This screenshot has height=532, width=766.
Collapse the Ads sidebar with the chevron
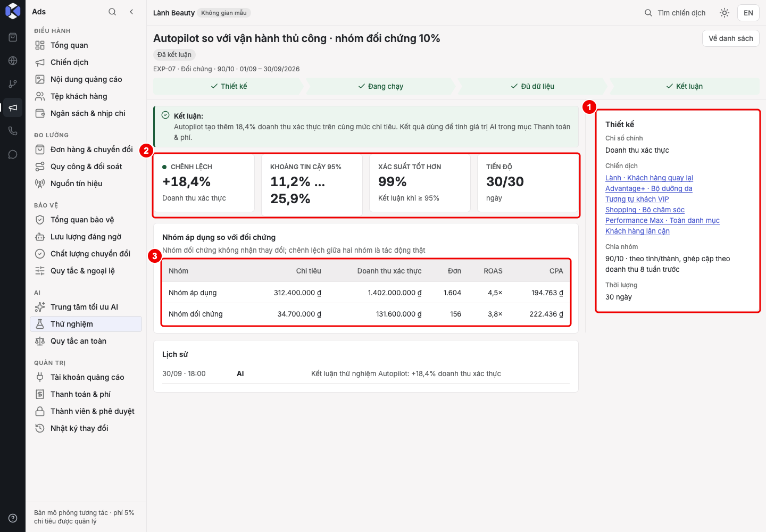(x=131, y=12)
